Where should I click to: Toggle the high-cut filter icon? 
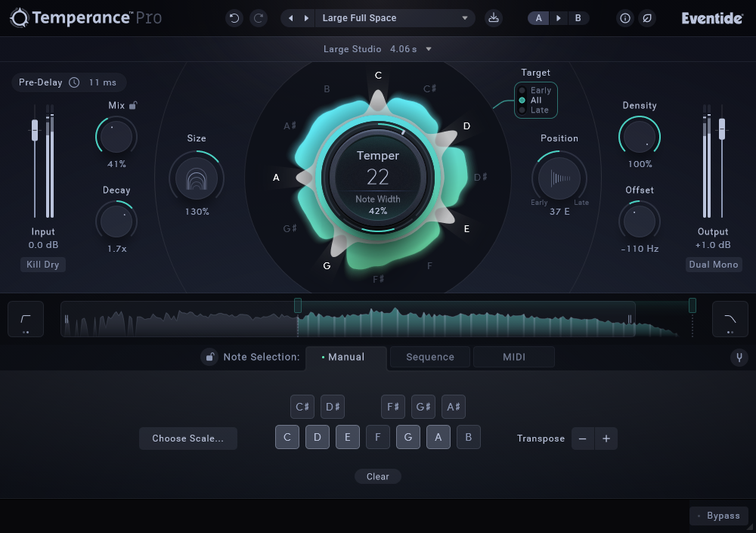click(730, 319)
